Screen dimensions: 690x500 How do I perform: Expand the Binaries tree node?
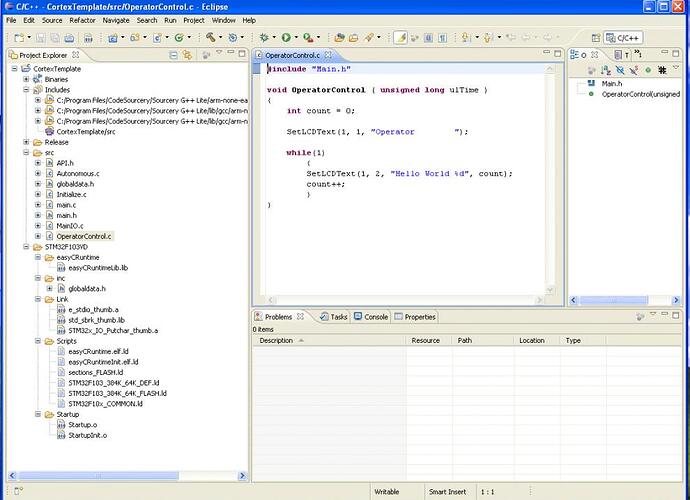(x=26, y=79)
